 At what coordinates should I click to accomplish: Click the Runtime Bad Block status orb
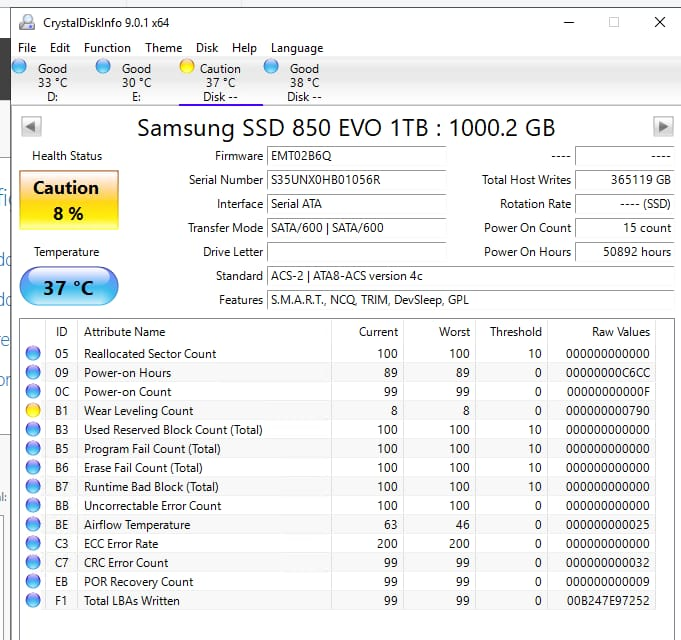33,486
